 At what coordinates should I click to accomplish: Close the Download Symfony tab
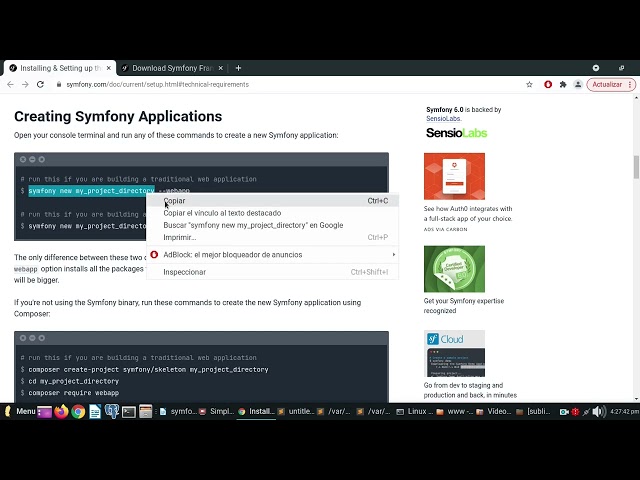220,68
